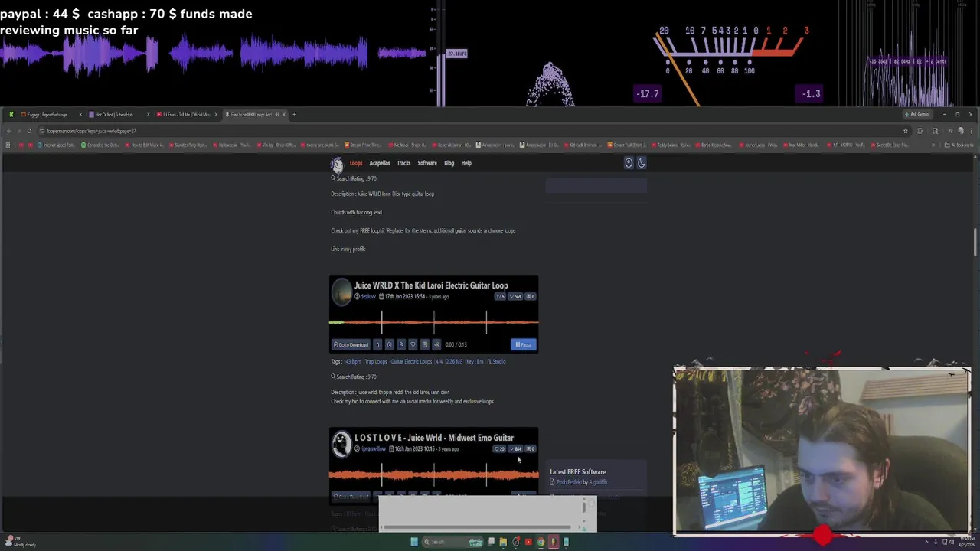The height and width of the screenshot is (551, 980).
Task: Click the Ask Gemini button
Action: [x=917, y=115]
